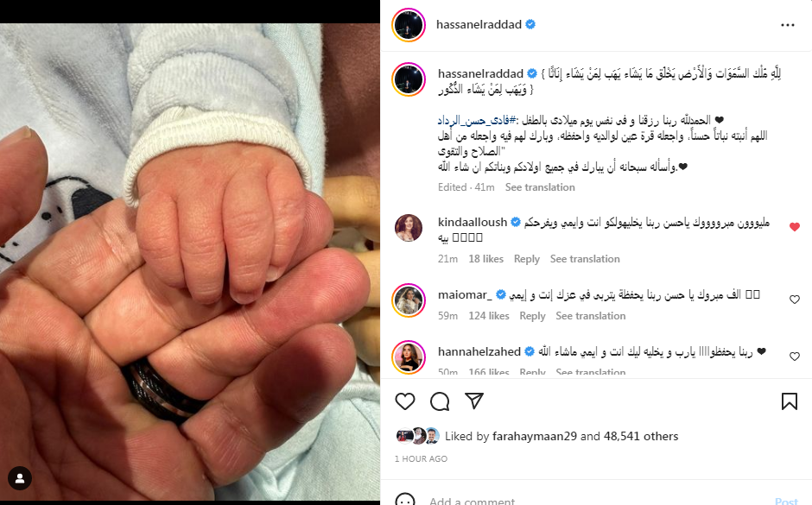See translation of the post caption
Image resolution: width=812 pixels, height=505 pixels.
click(540, 187)
